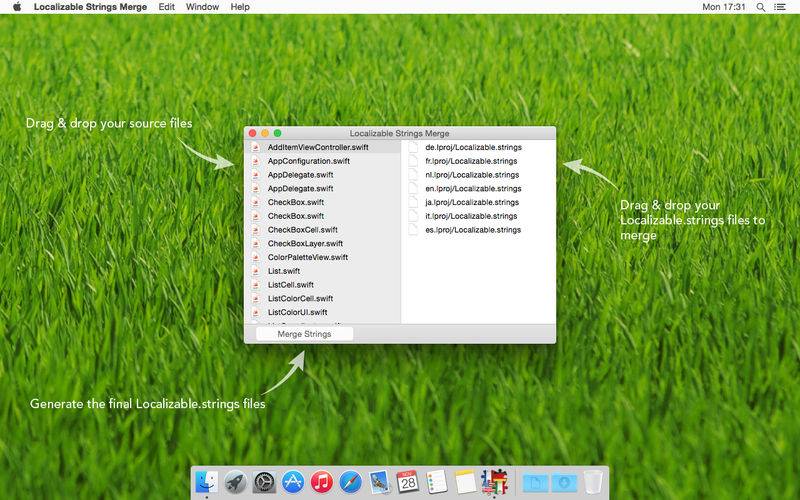Viewport: 800px width, 500px height.
Task: Open Notification Center list icon
Action: point(780,7)
